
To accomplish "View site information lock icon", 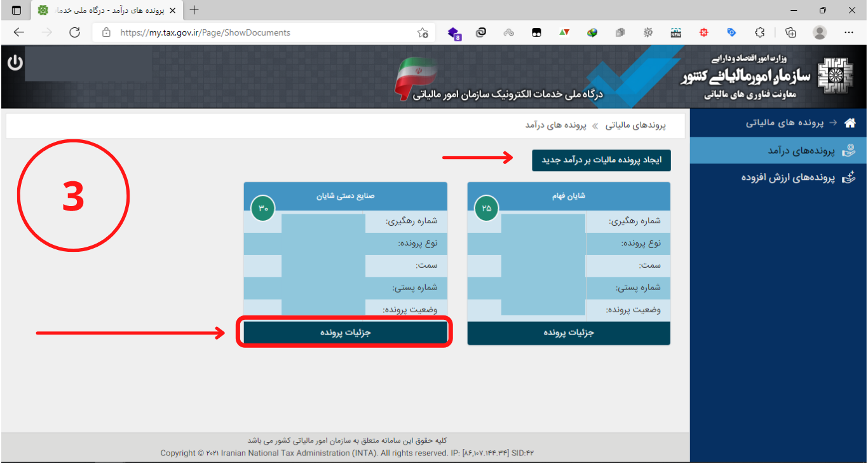I will tap(106, 32).
